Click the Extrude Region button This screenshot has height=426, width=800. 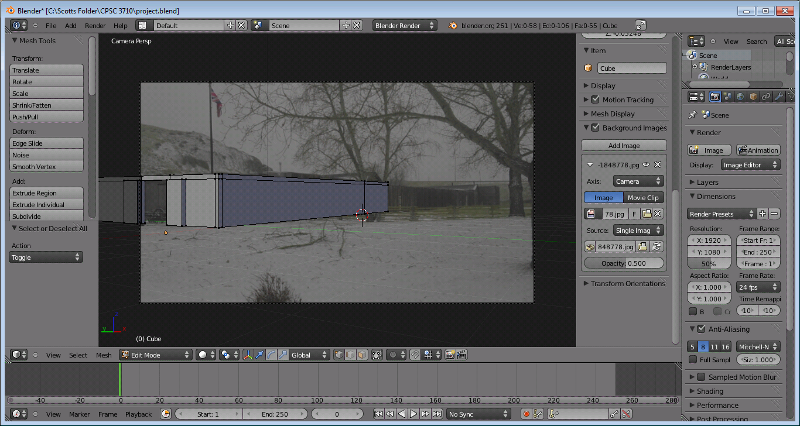46,193
